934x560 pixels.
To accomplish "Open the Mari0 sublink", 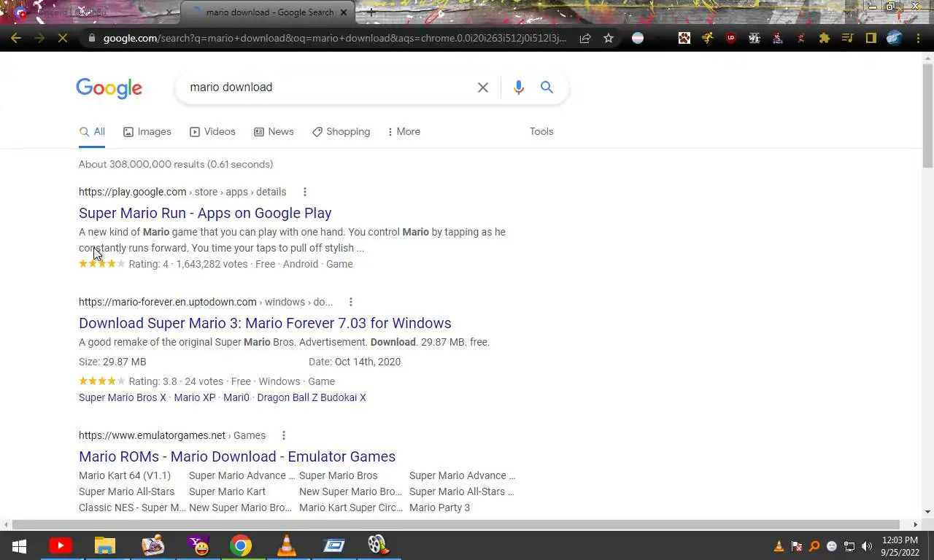I will 236,397.
